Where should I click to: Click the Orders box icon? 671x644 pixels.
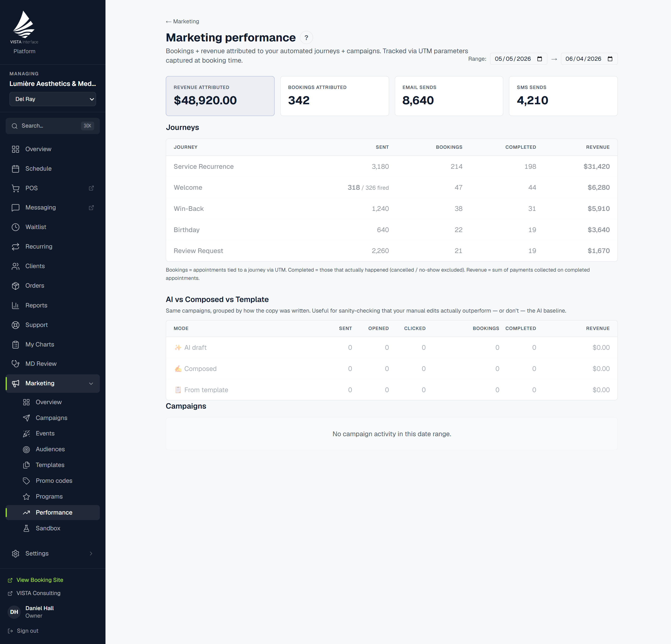coord(15,286)
